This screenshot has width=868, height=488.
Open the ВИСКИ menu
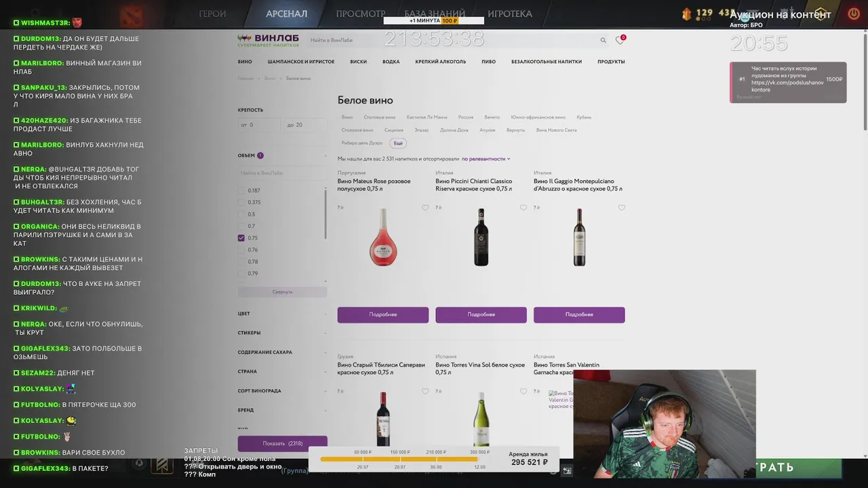pyautogui.click(x=358, y=62)
